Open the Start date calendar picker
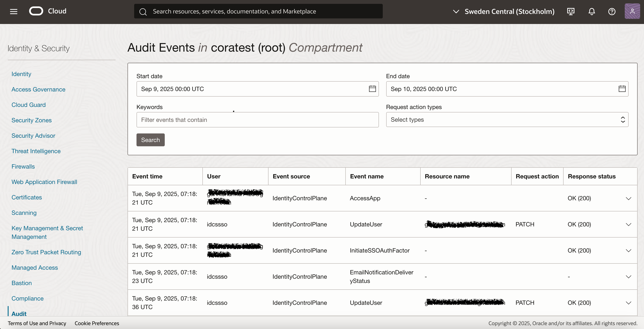Image resolution: width=644 pixels, height=329 pixels. [x=372, y=89]
